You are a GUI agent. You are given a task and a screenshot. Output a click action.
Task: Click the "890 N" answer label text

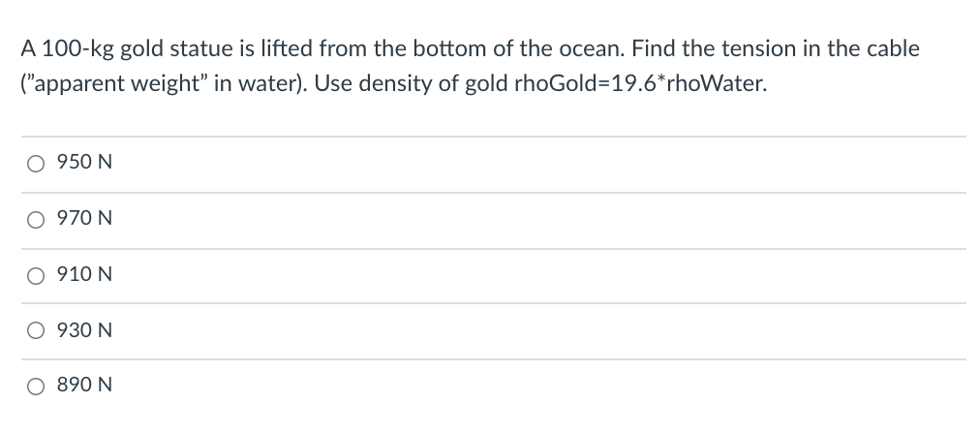point(84,385)
